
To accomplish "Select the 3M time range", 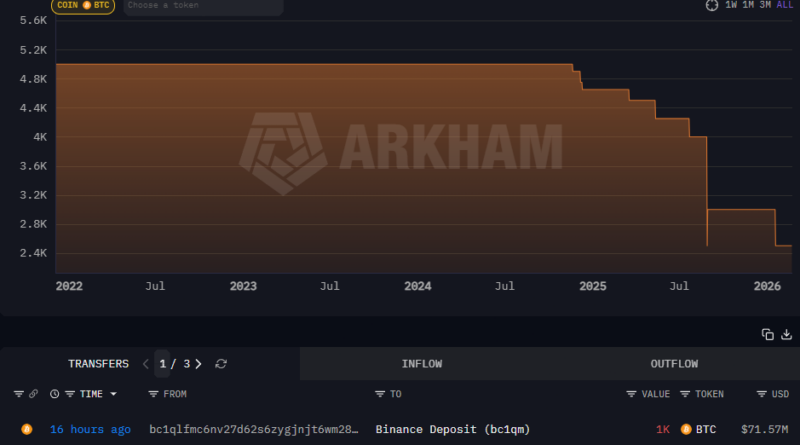I will (765, 5).
